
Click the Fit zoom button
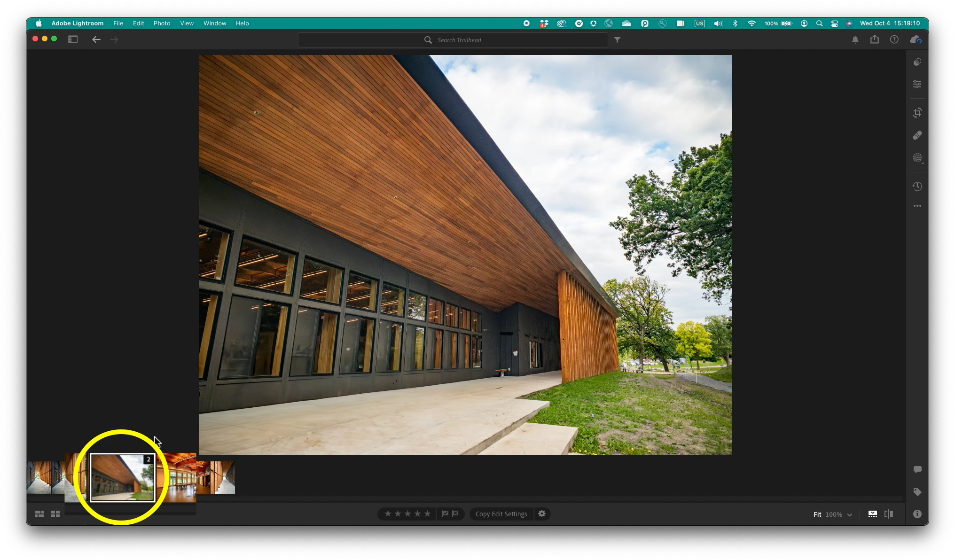(x=817, y=514)
